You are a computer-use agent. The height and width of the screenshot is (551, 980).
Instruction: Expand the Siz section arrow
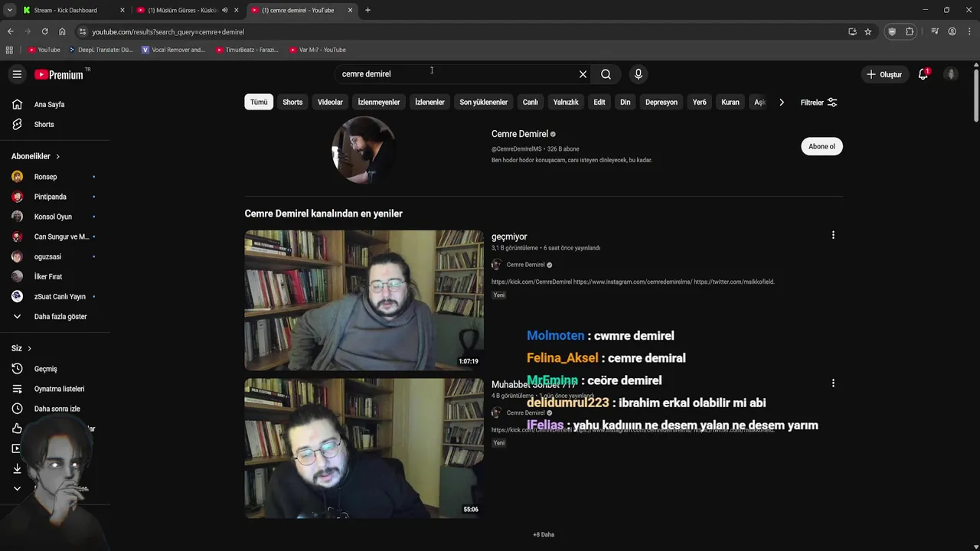tap(29, 348)
